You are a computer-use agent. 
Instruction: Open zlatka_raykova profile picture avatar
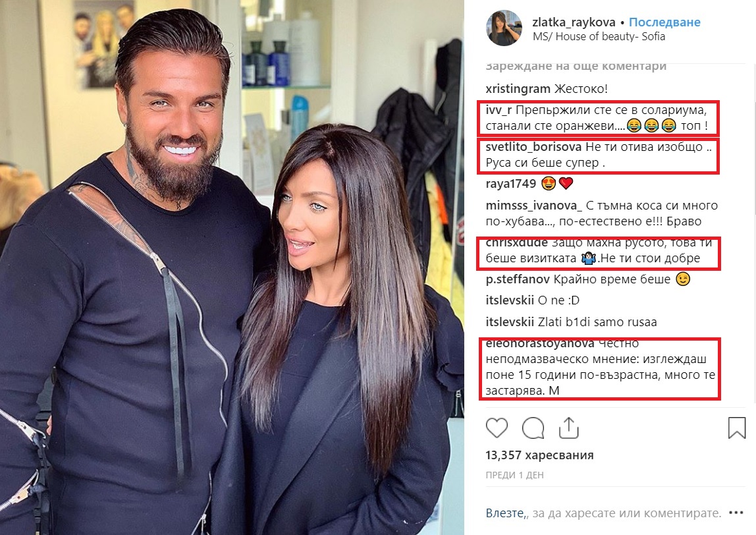[x=504, y=28]
